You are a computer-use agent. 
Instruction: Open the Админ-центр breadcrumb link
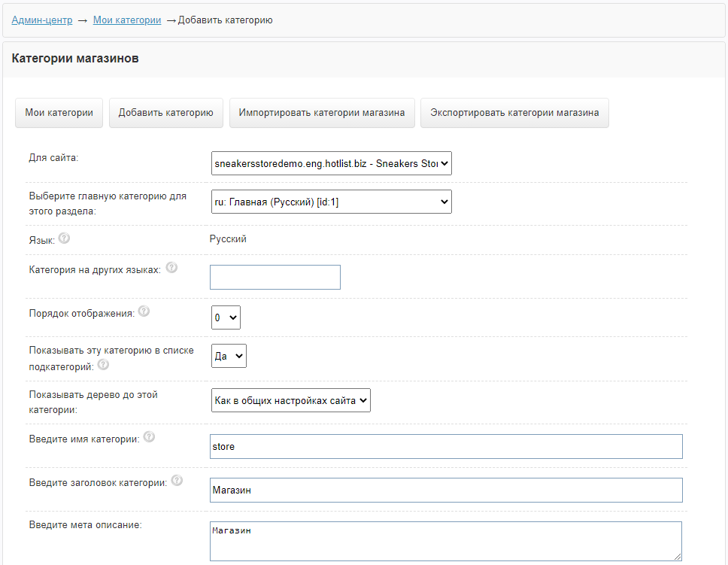pyautogui.click(x=42, y=20)
